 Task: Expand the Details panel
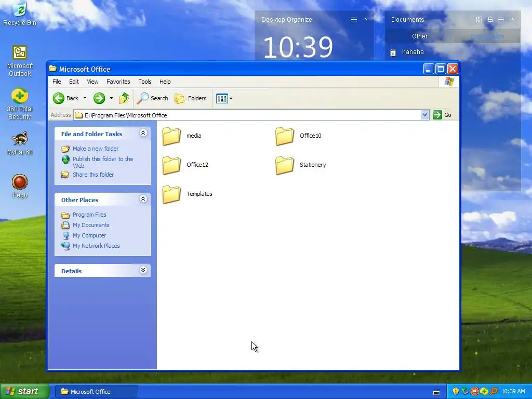tap(143, 270)
